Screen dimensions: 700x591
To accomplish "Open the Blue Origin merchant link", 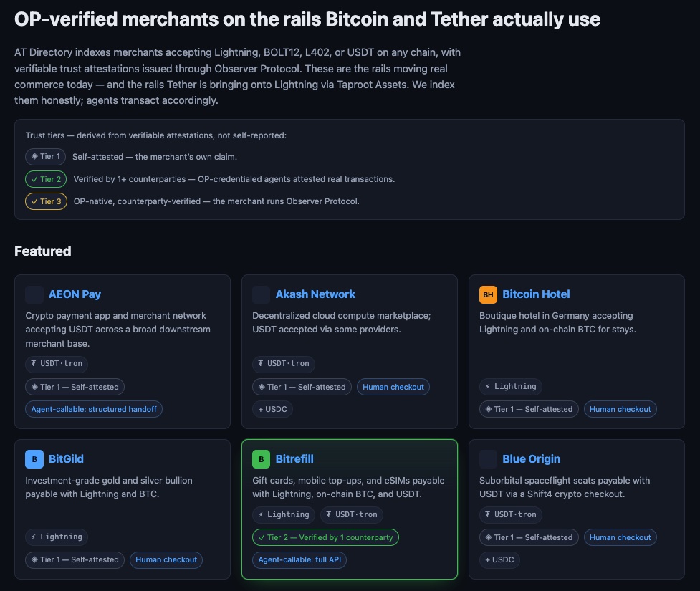I will pos(531,459).
